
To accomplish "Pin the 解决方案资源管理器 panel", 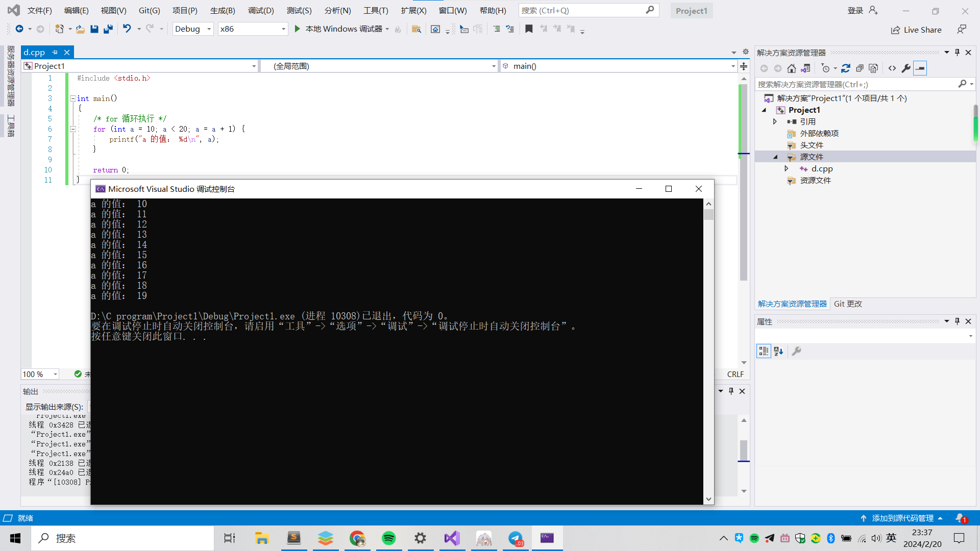I will pyautogui.click(x=957, y=53).
